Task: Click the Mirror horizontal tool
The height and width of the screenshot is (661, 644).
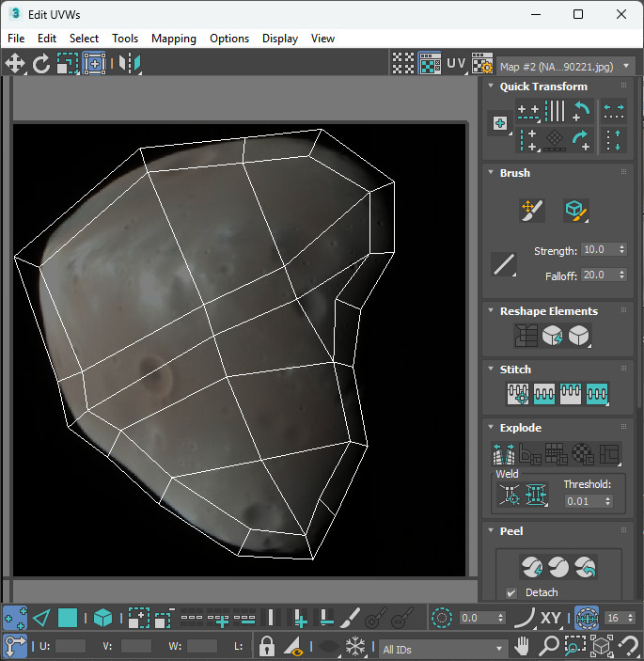Action: pyautogui.click(x=130, y=64)
